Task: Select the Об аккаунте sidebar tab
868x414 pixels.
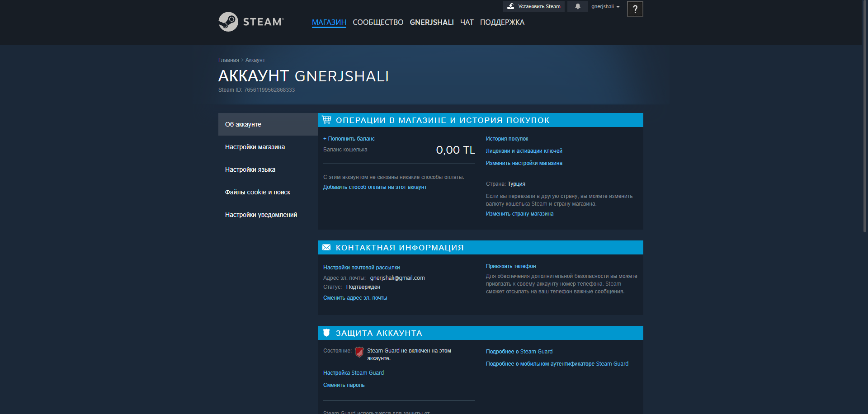Action: pyautogui.click(x=268, y=124)
